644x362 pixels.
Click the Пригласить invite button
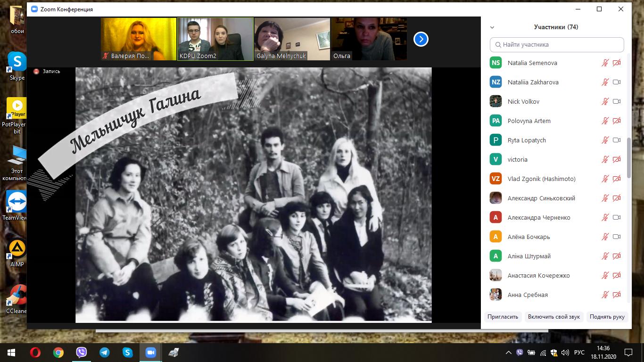click(503, 317)
